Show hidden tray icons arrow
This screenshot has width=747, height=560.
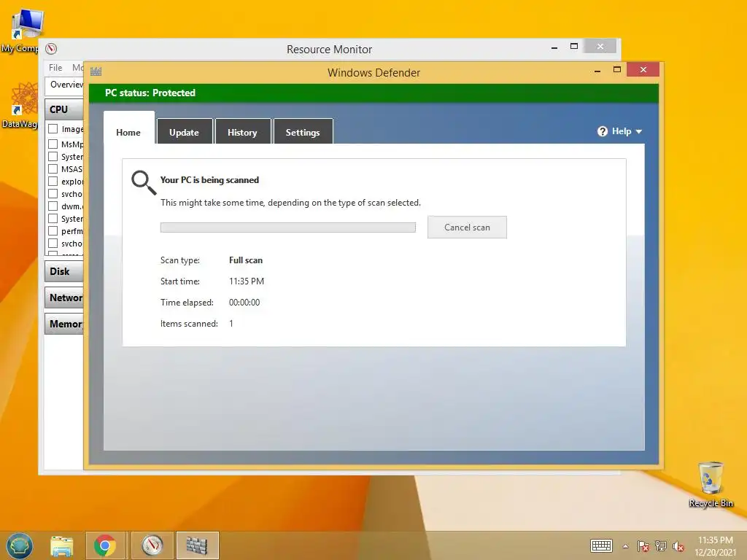coord(625,546)
